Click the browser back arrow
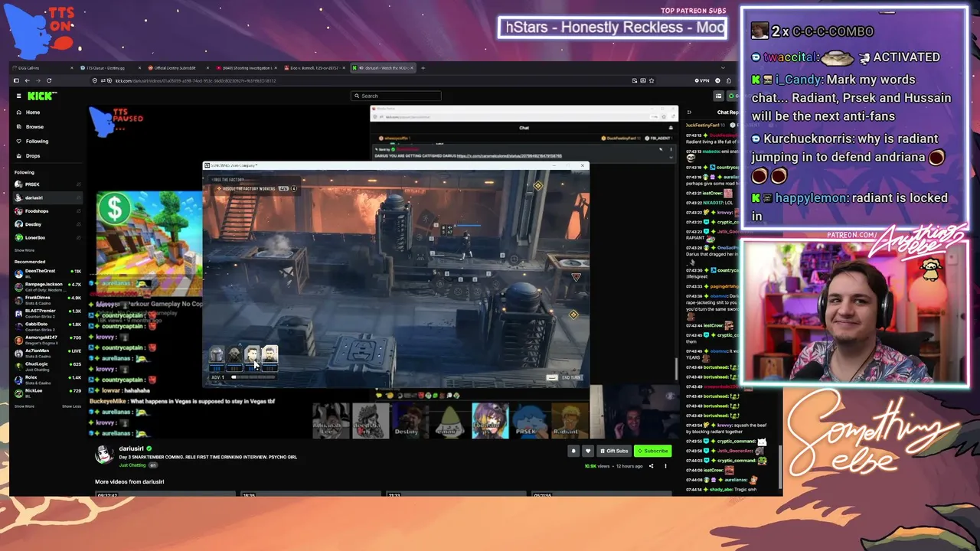Image resolution: width=980 pixels, height=551 pixels. tap(27, 80)
